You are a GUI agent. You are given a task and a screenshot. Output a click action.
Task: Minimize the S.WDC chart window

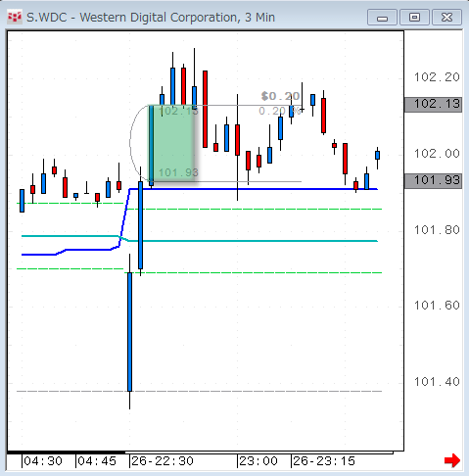point(382,18)
